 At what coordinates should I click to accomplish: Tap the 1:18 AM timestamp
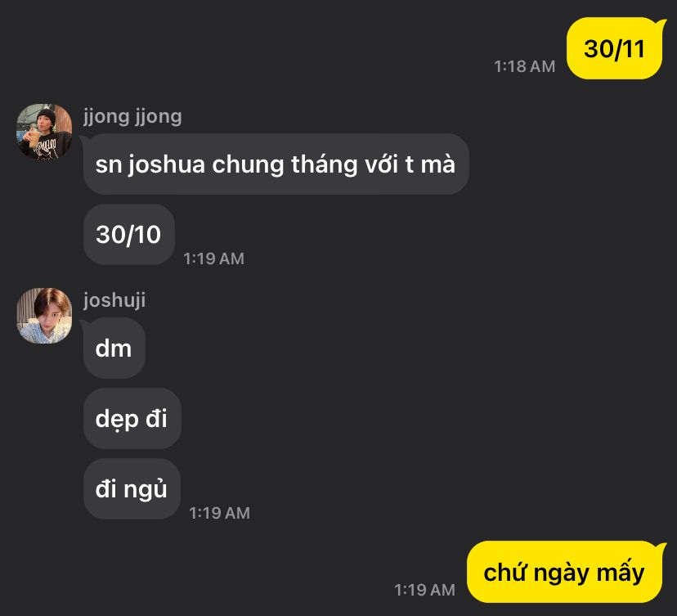(x=525, y=66)
